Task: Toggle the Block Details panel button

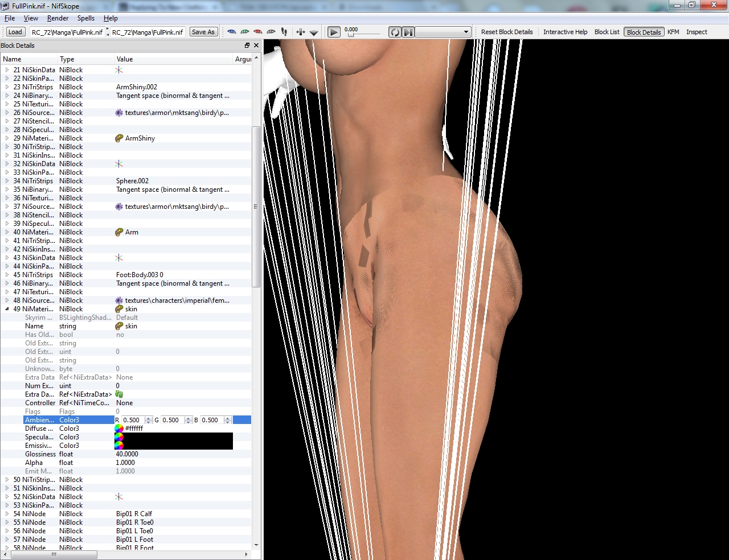Action: click(x=644, y=32)
